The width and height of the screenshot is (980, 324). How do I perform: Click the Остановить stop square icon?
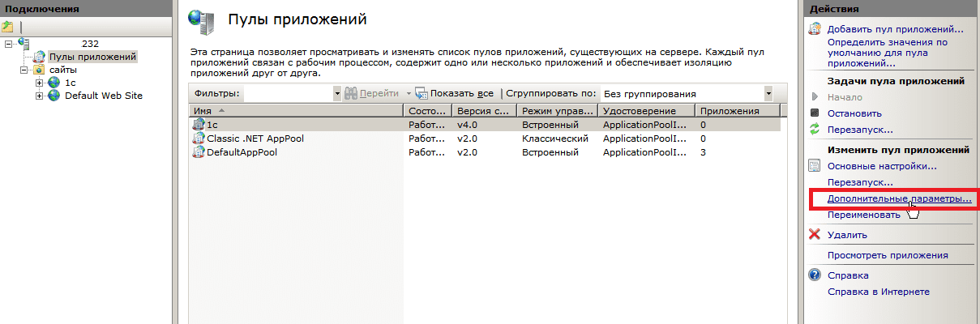point(815,113)
